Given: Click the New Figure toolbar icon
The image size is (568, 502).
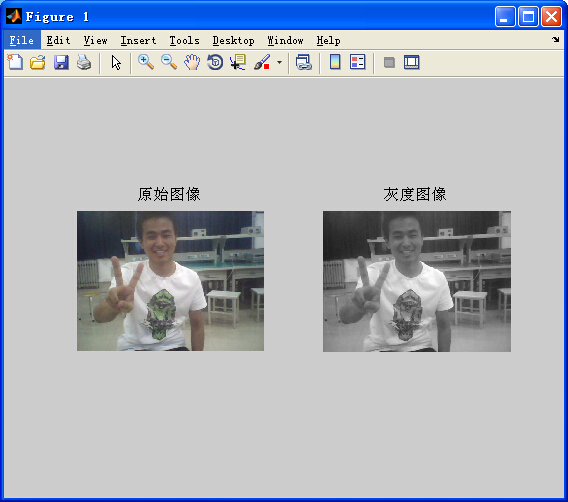Looking at the screenshot, I should 15,62.
